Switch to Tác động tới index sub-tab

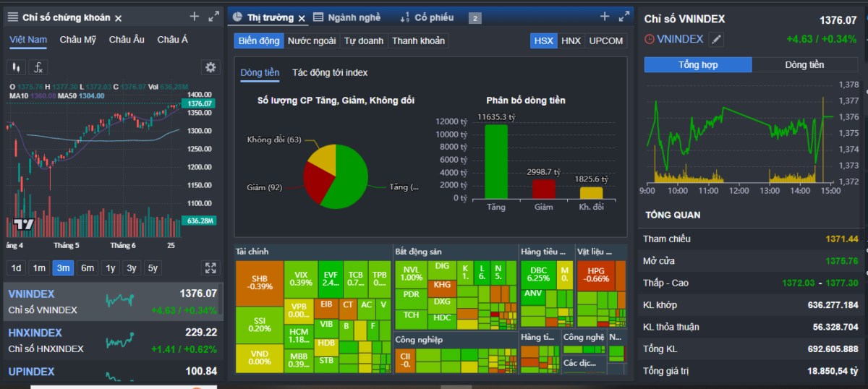pyautogui.click(x=330, y=72)
